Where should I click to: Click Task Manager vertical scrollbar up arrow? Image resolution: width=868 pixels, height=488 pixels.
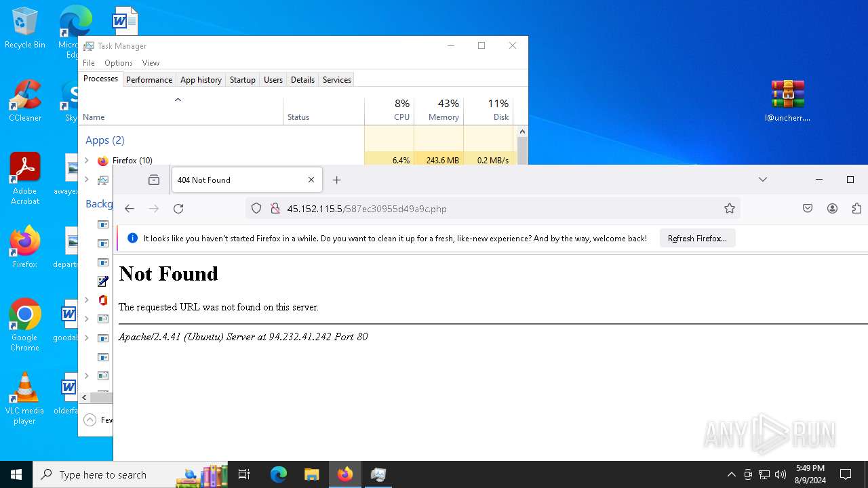(x=522, y=131)
